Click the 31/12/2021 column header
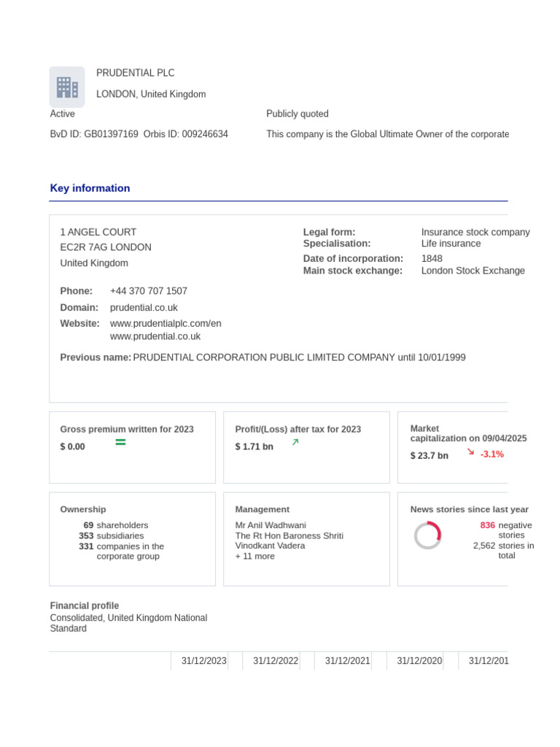This screenshot has width=560, height=747. [x=348, y=661]
